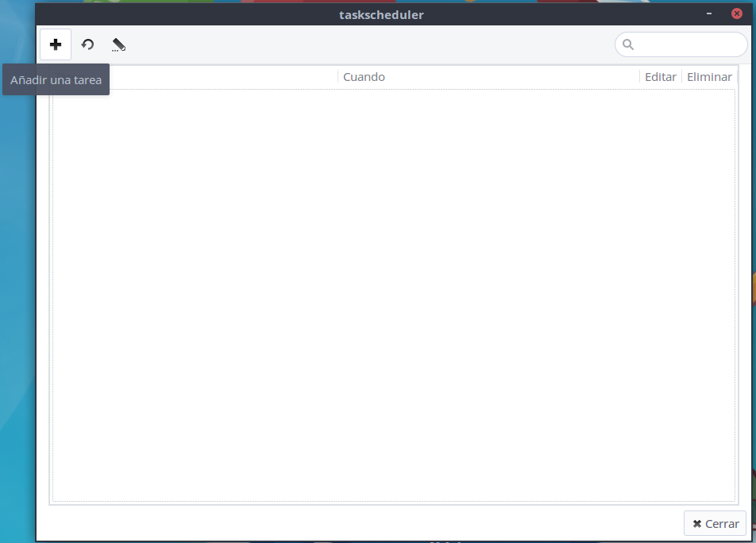756x543 pixels.
Task: Click the pencil edit icon in toolbar
Action: (x=118, y=44)
